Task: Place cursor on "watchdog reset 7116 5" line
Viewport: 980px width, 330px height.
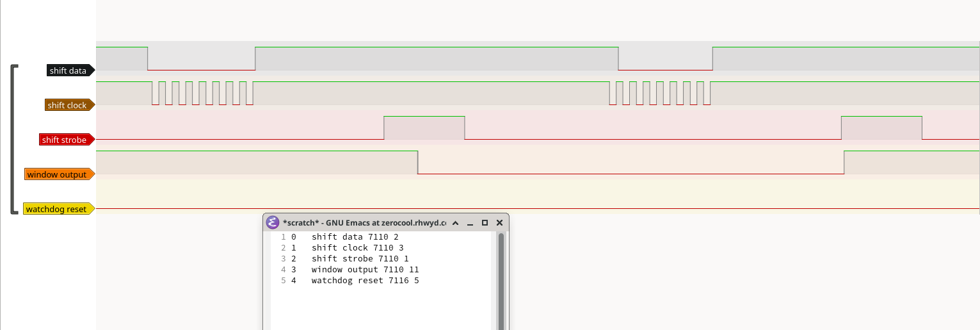Action: (365, 281)
